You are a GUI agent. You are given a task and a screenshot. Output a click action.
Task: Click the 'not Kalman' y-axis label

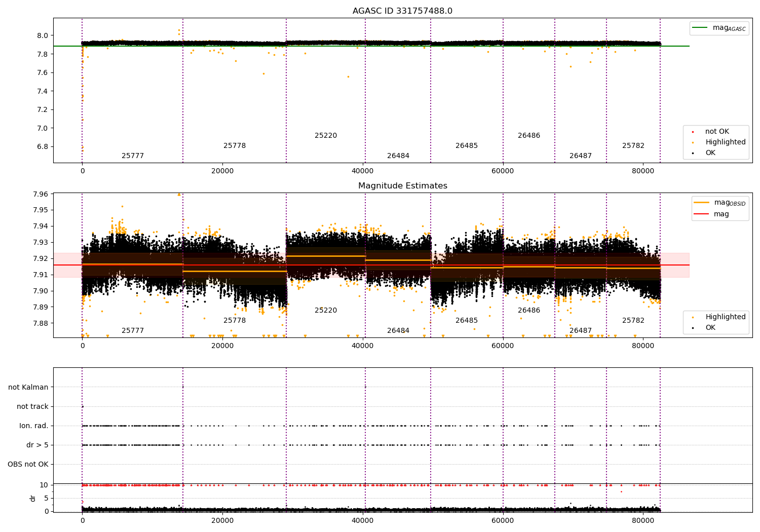click(28, 388)
